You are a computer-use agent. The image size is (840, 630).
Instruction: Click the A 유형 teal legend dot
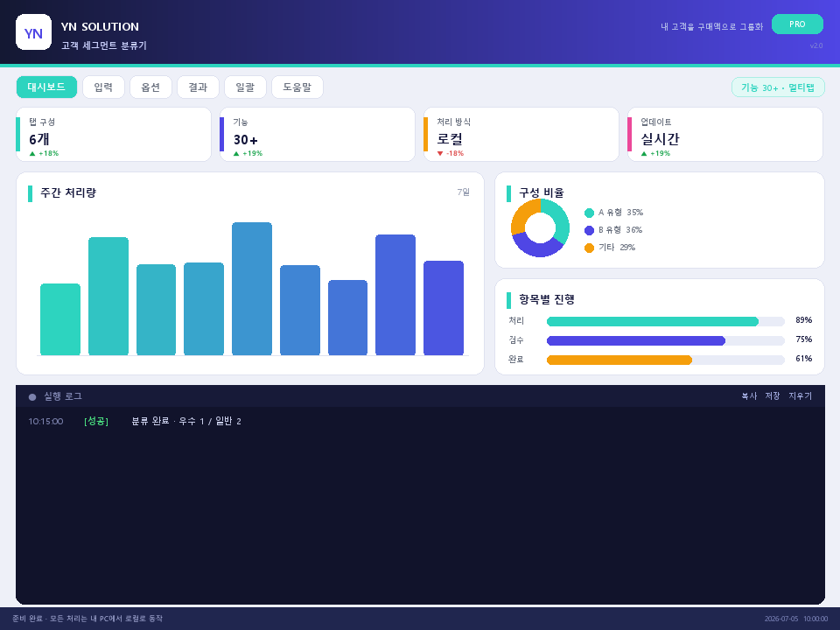click(589, 213)
